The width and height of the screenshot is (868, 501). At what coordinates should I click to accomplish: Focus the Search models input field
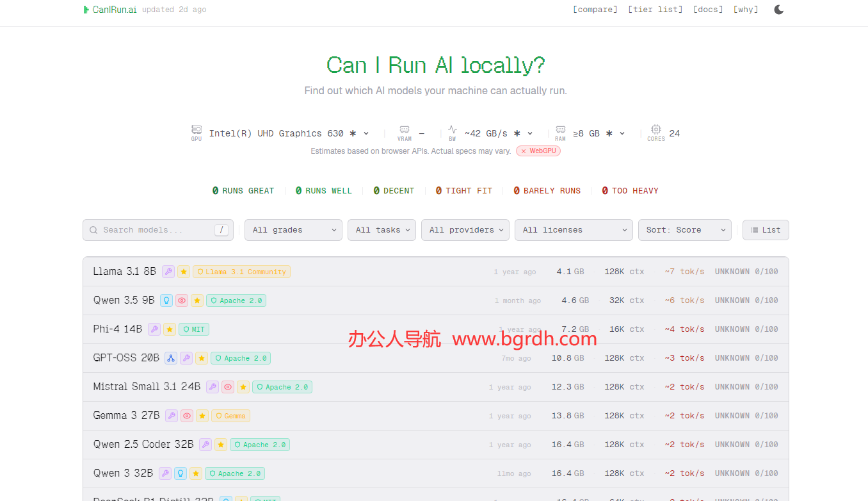(x=158, y=230)
